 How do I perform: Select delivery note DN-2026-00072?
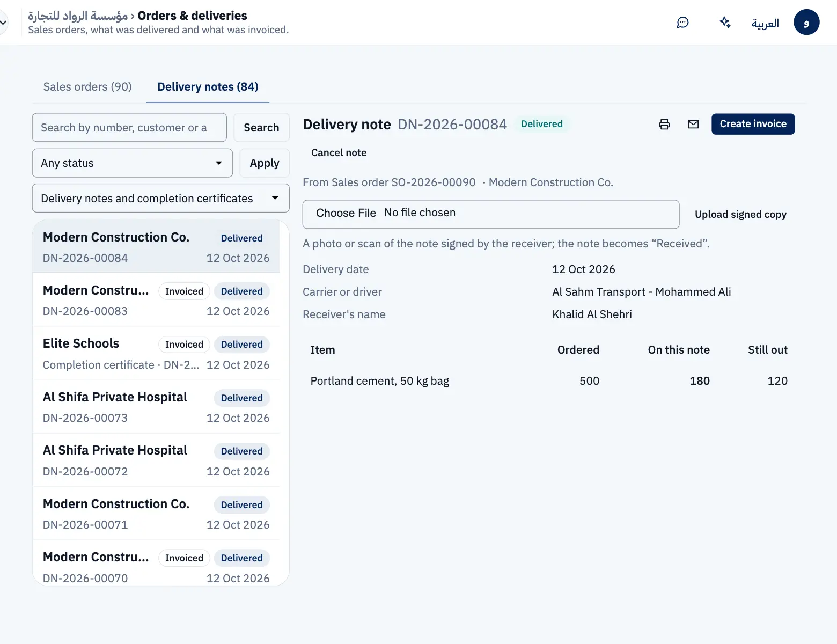coord(156,460)
